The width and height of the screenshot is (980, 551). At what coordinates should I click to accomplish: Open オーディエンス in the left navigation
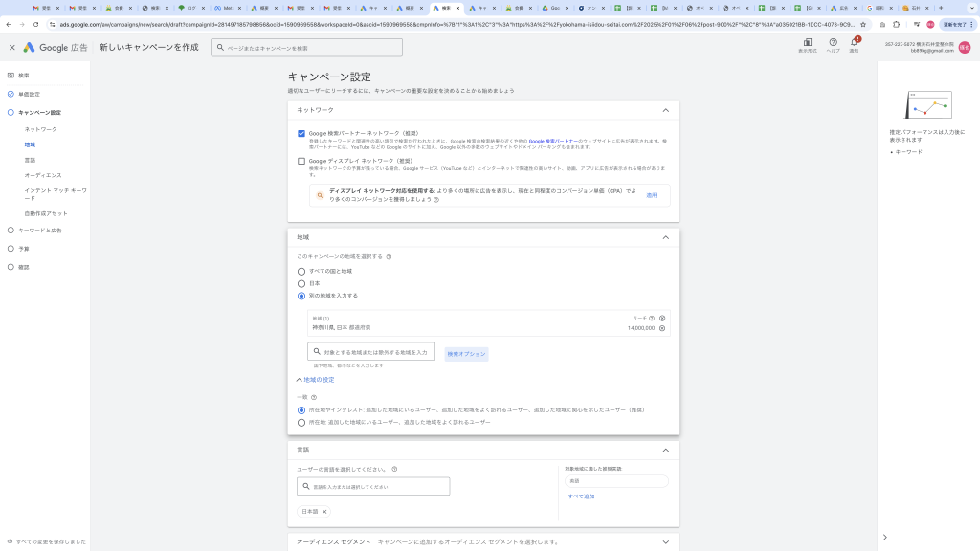(x=43, y=175)
